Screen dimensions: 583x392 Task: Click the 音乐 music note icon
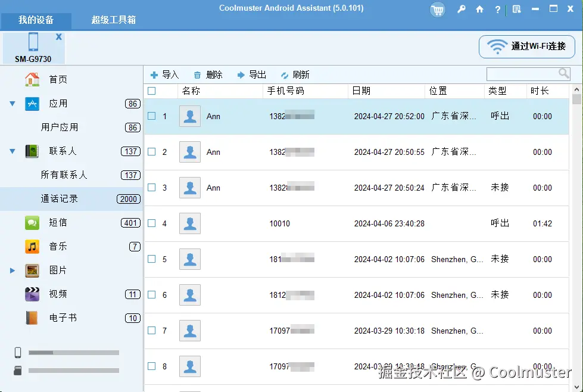point(32,247)
